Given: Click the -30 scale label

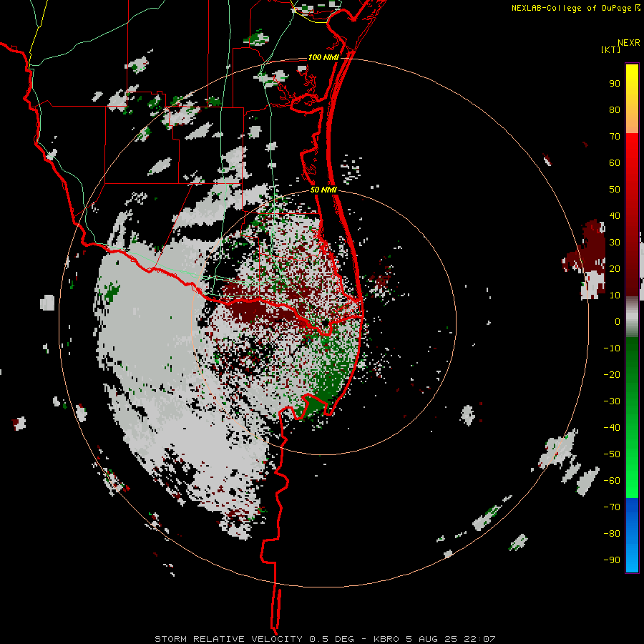Looking at the screenshot, I should tap(612, 401).
